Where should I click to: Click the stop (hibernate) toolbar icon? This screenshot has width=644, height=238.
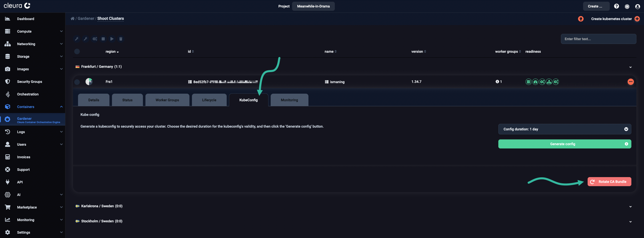click(103, 39)
